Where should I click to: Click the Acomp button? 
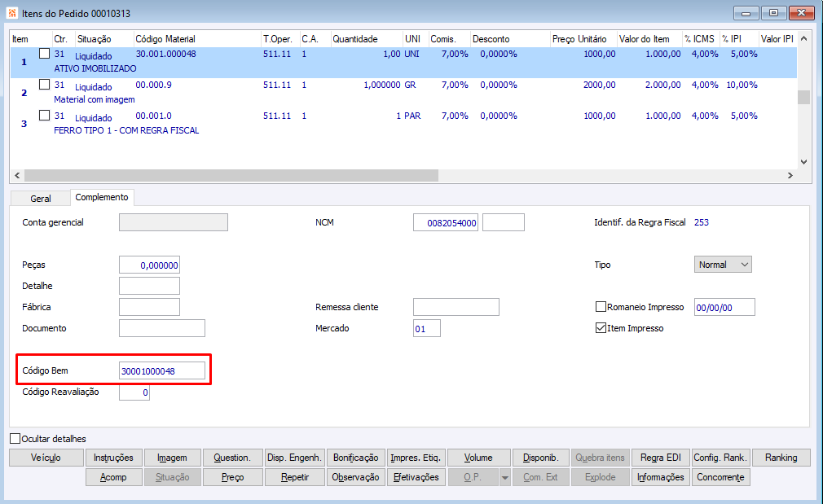[x=113, y=477]
